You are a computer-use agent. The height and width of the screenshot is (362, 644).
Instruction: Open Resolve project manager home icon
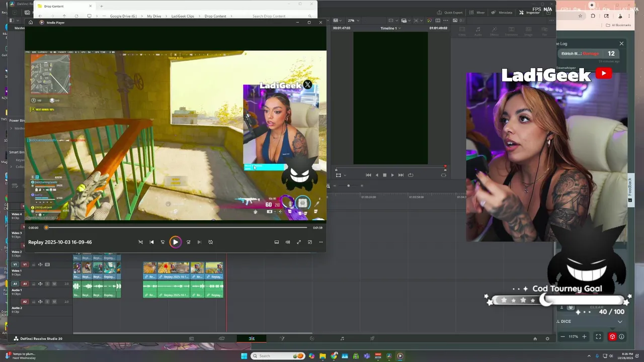(x=535, y=338)
